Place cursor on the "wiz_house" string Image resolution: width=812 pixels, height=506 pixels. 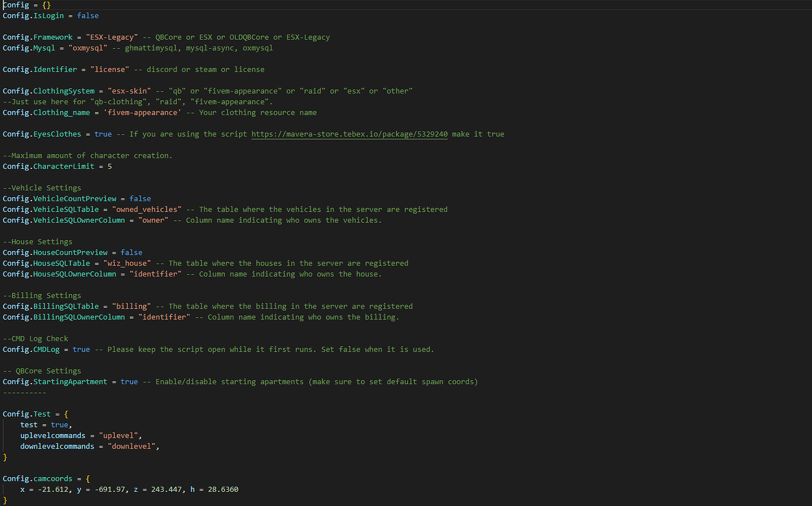point(127,263)
